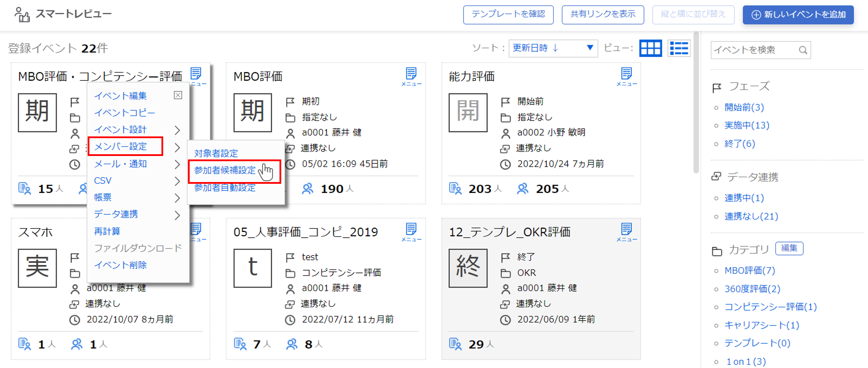Screen dimensions: 868x368
Task: Expand データ連携 submenu chevron
Action: [177, 215]
